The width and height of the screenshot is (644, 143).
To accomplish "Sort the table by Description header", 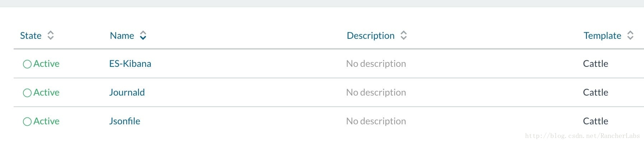I will pyautogui.click(x=370, y=36).
